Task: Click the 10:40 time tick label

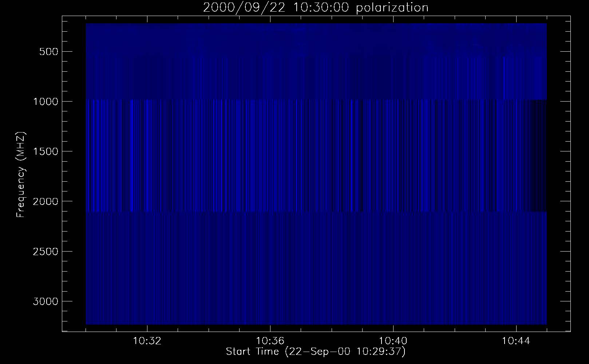Action: [393, 341]
